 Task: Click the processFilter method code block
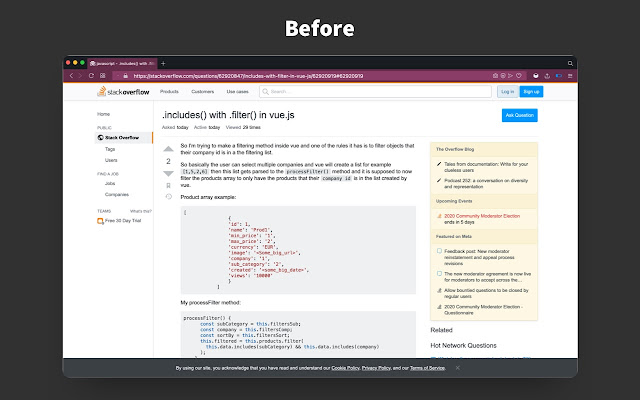click(x=298, y=335)
